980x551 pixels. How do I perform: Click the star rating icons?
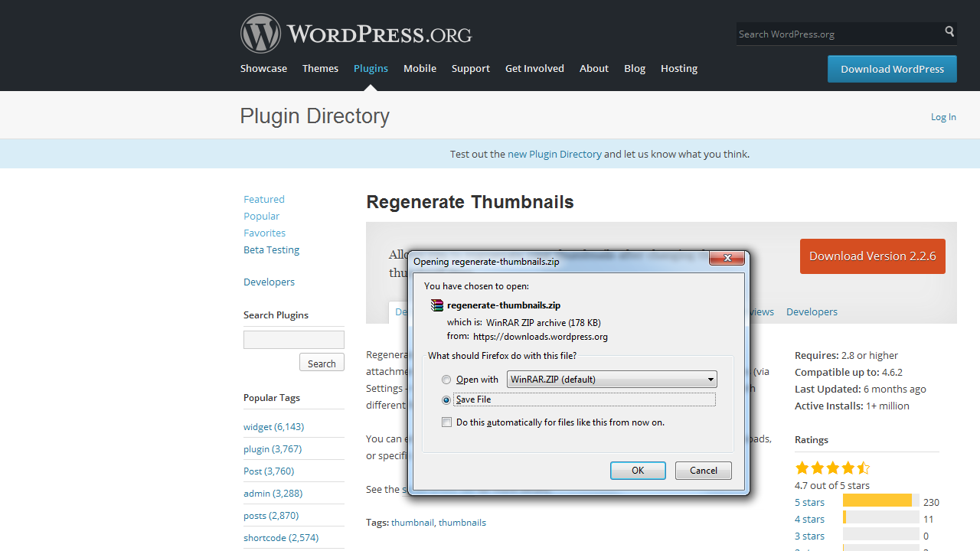[x=832, y=468]
